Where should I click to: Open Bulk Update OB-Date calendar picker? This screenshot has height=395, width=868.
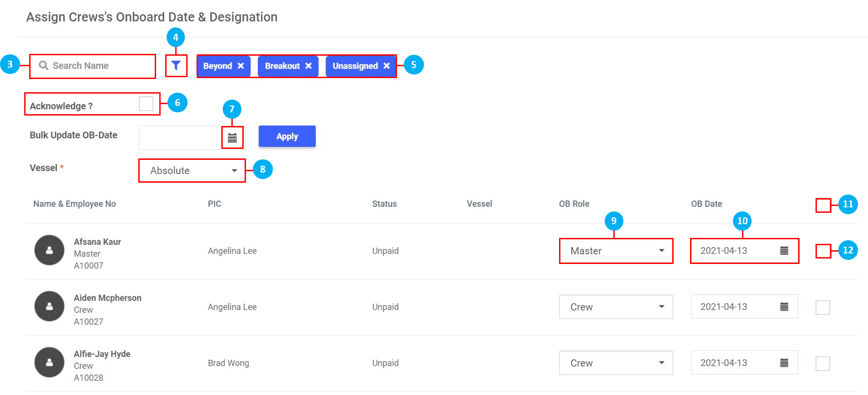(232, 138)
